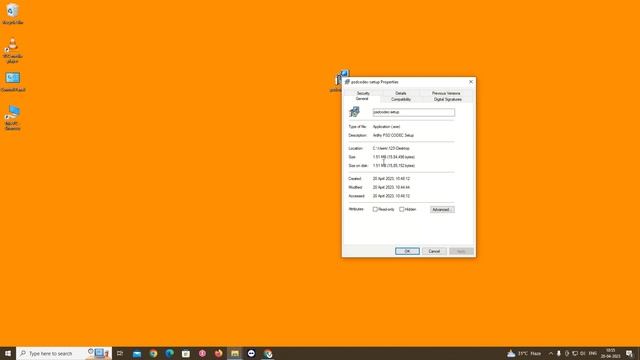Open the Mail app on the taskbar
Image resolution: width=640 pixels, height=360 pixels.
137,353
